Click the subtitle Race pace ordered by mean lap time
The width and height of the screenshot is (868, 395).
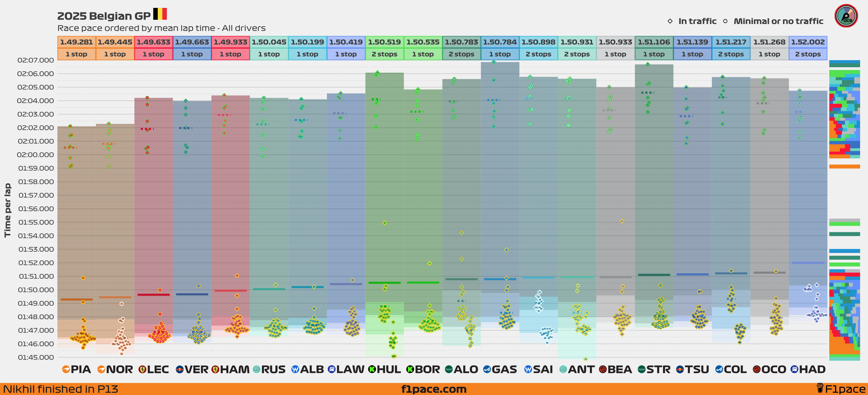coord(136,28)
